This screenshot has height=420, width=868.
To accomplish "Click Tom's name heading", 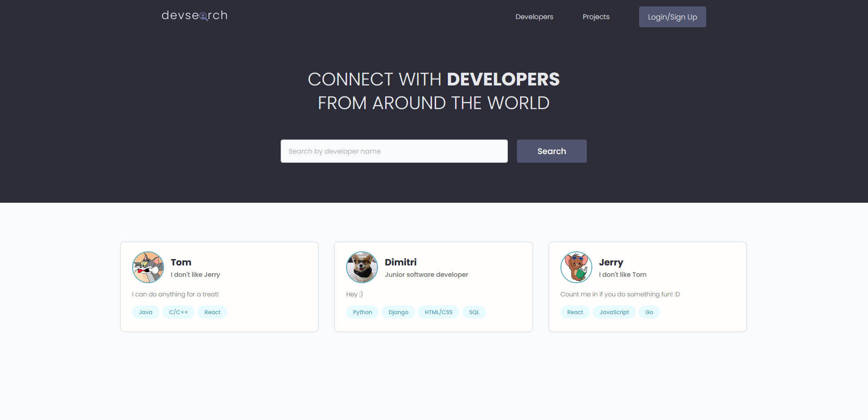I will coord(181,262).
